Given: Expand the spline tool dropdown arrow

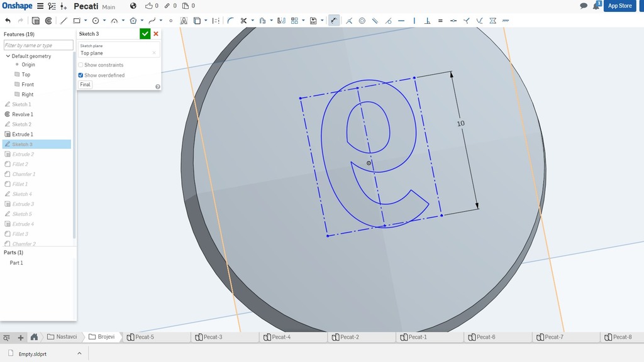Looking at the screenshot, I should 160,21.
